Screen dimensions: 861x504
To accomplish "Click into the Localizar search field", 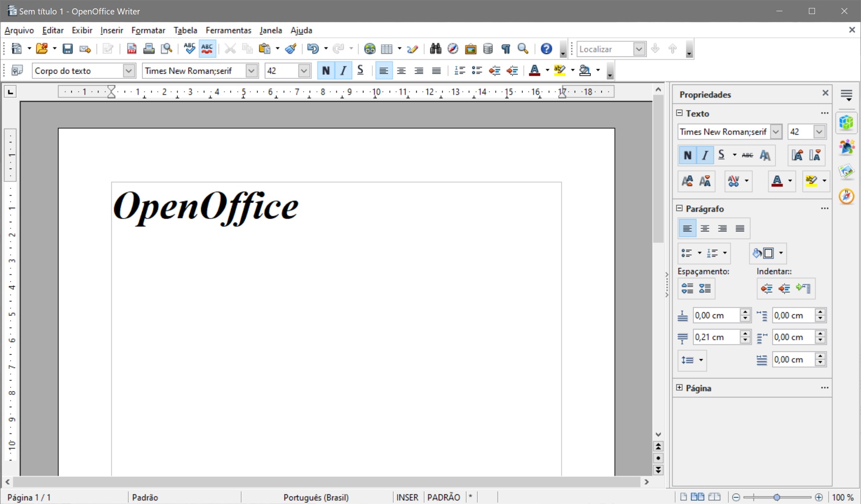I will [x=605, y=49].
